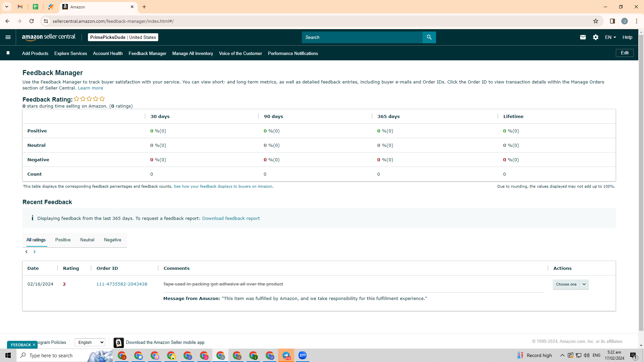Select the All ratings tab
This screenshot has height=362, width=644.
(36, 240)
